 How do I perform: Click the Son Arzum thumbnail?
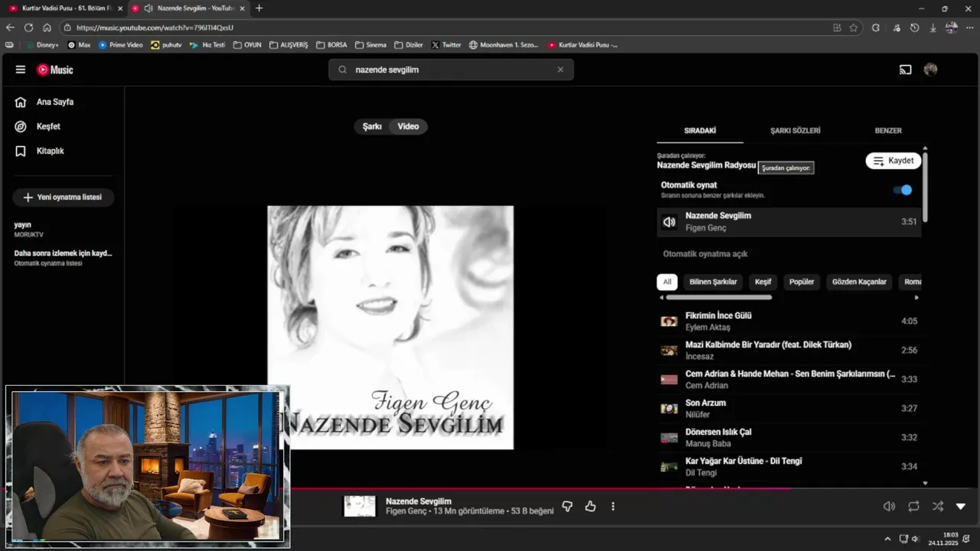tap(669, 409)
